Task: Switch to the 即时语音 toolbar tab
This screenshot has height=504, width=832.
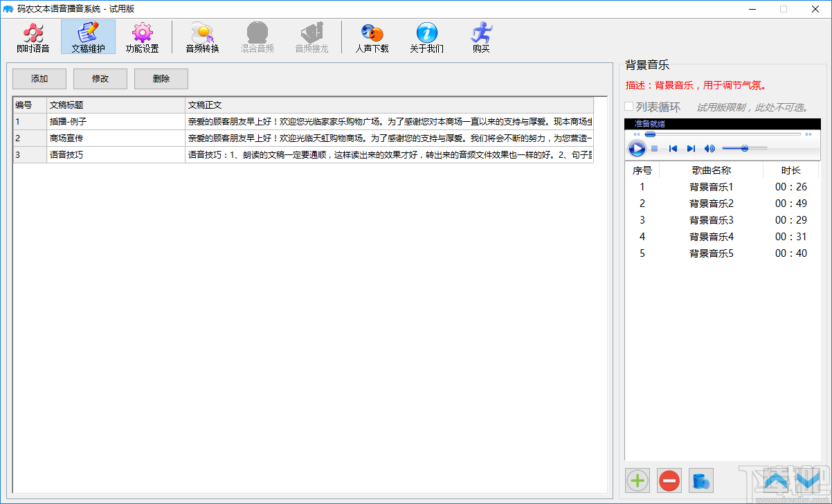Action: pyautogui.click(x=32, y=37)
